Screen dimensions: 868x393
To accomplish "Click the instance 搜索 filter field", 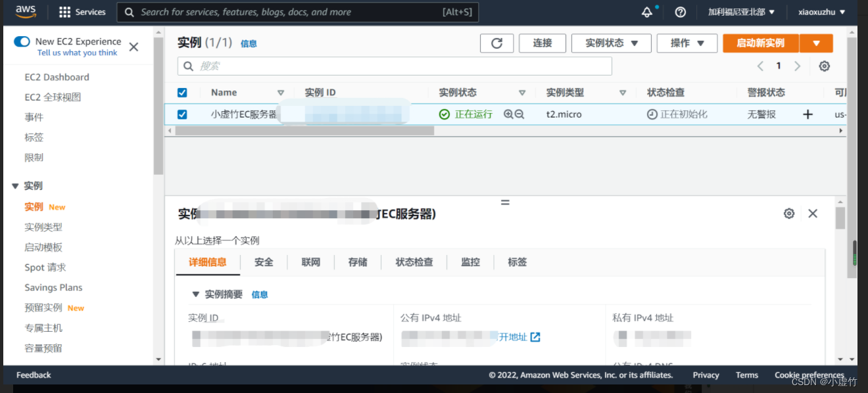I will (395, 66).
